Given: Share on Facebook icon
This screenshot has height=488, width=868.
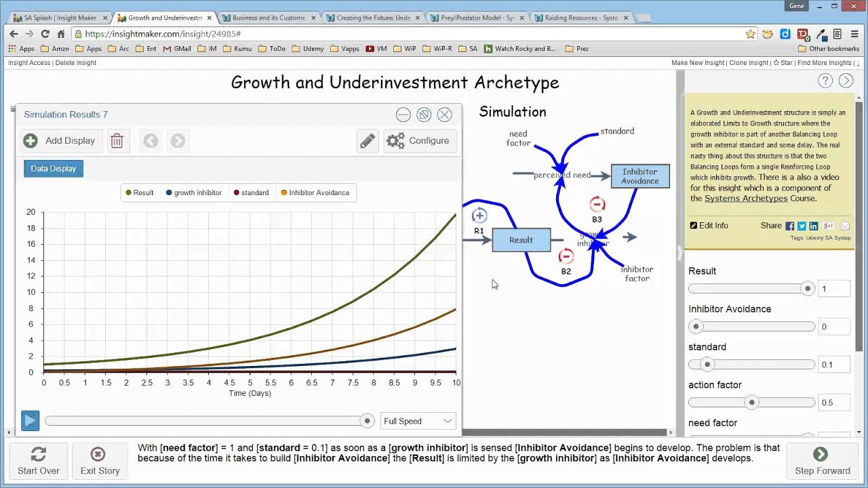Looking at the screenshot, I should click(x=789, y=226).
